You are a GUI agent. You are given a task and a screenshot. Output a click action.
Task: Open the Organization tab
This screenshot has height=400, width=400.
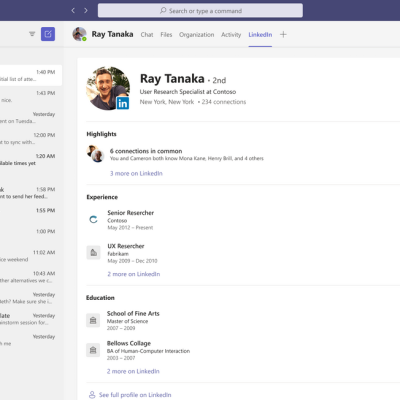pos(197,35)
